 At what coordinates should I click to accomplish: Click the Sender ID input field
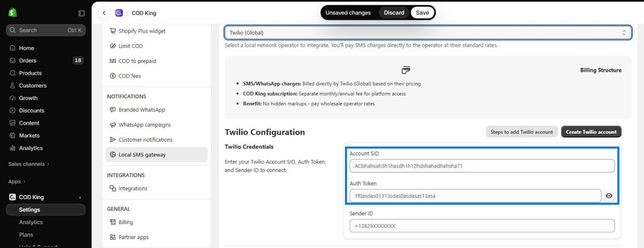click(482, 226)
